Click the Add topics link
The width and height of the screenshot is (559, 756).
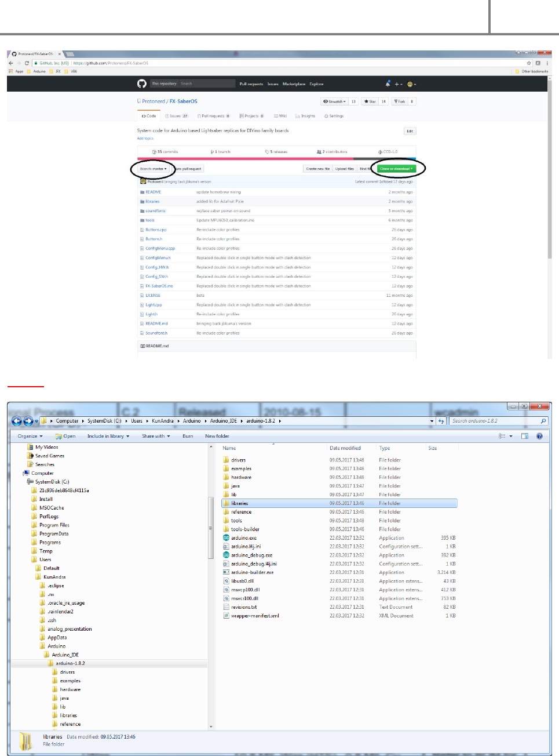pyautogui.click(x=145, y=139)
